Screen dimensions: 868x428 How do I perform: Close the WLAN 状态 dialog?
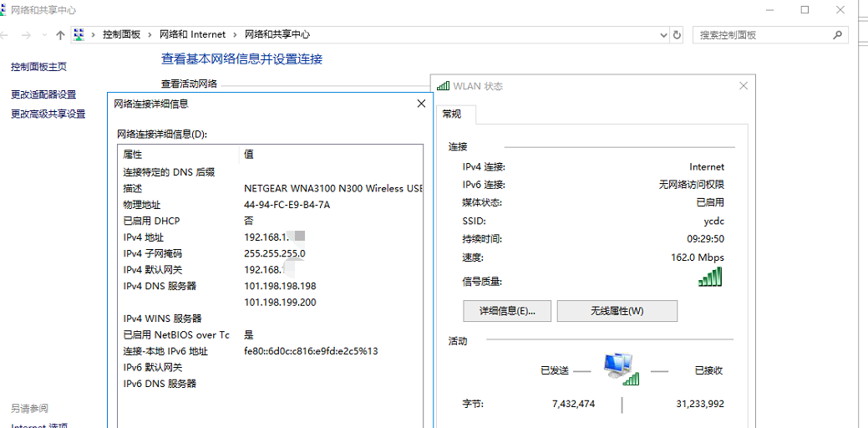click(x=744, y=86)
